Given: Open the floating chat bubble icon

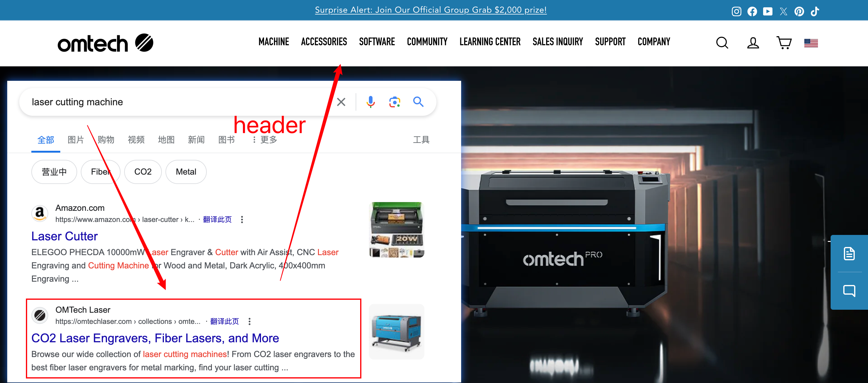Looking at the screenshot, I should (849, 291).
